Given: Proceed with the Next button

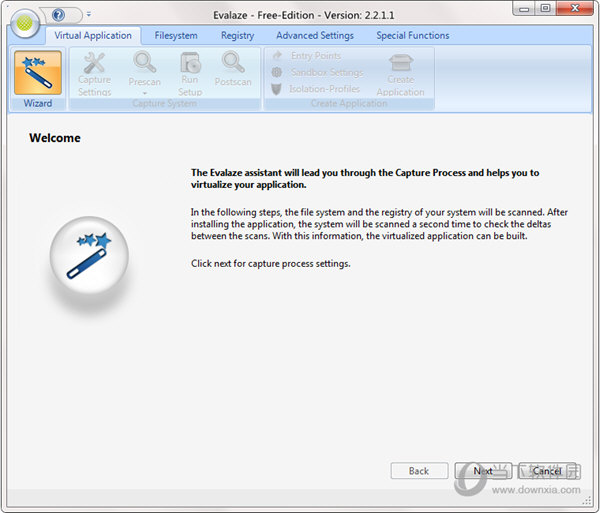Looking at the screenshot, I should (x=483, y=471).
